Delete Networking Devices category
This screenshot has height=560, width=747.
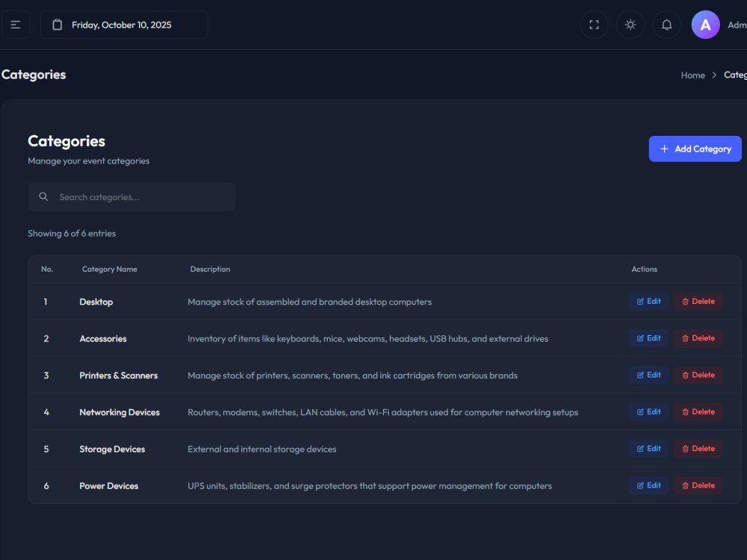[698, 412]
